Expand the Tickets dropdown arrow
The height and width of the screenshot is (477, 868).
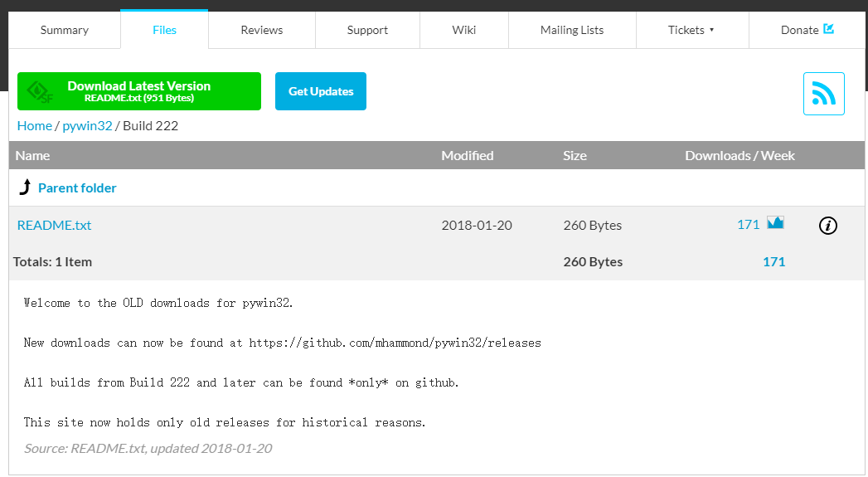click(x=712, y=30)
